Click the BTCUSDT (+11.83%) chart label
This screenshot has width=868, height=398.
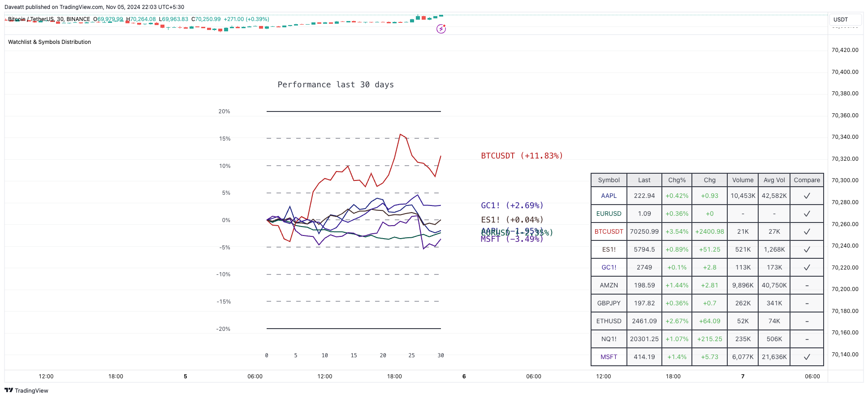click(522, 156)
